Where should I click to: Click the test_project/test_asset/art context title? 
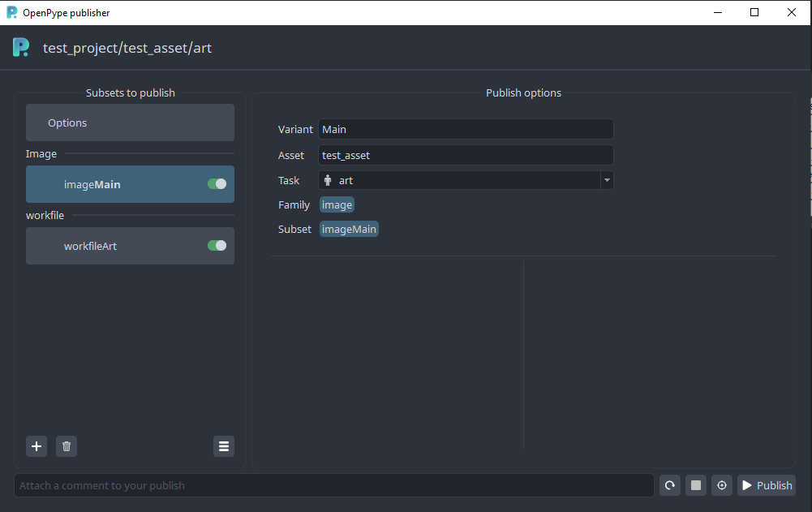coord(127,48)
